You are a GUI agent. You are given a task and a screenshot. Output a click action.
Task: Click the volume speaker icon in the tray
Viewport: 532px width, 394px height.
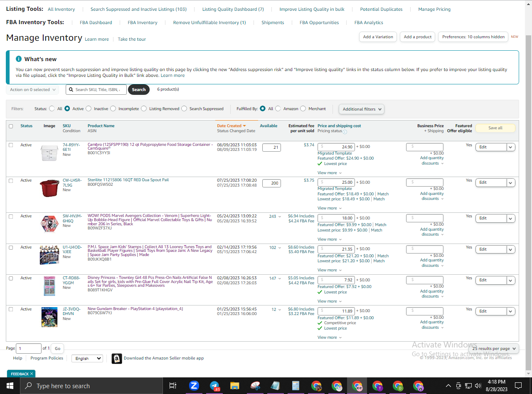[x=478, y=386]
